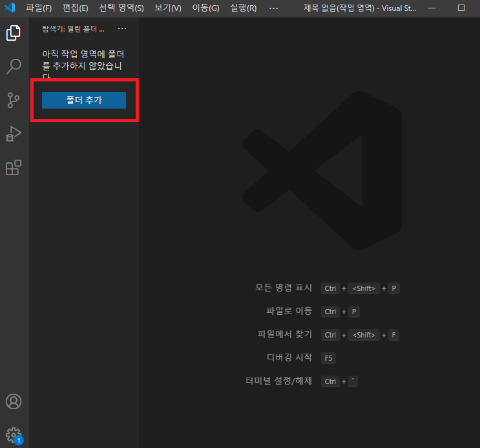
Task: Open the Extensions view icon
Action: coord(14,167)
